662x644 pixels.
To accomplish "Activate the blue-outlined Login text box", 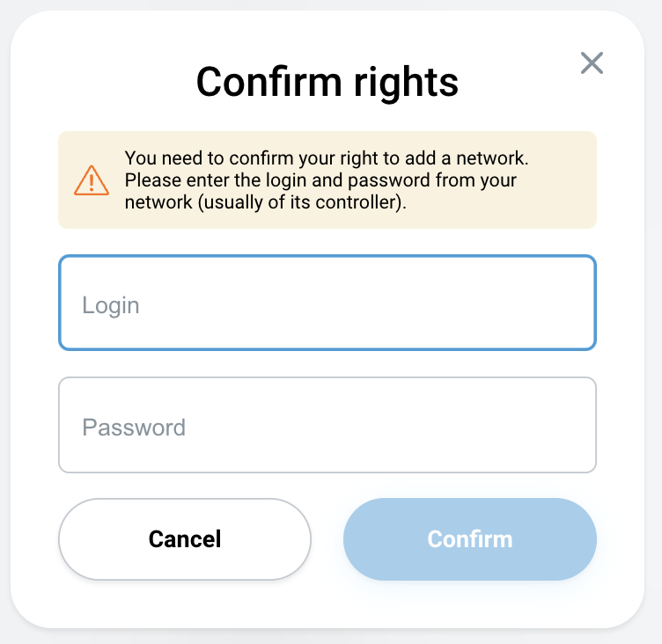I will [x=327, y=303].
